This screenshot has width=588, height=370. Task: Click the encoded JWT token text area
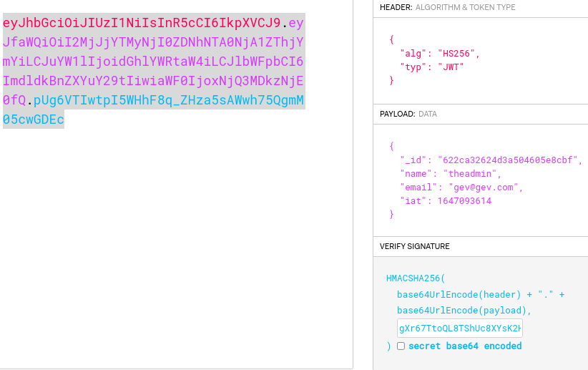point(154,71)
